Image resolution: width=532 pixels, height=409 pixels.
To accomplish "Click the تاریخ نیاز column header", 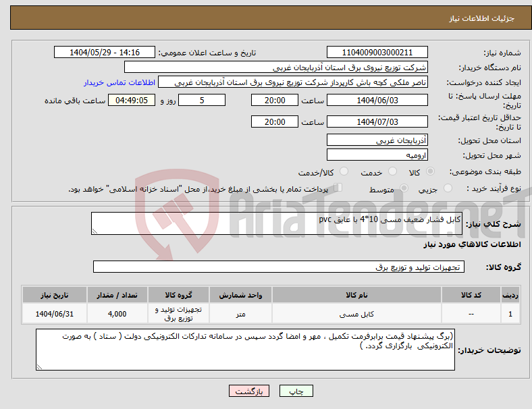I will pyautogui.click(x=54, y=295).
